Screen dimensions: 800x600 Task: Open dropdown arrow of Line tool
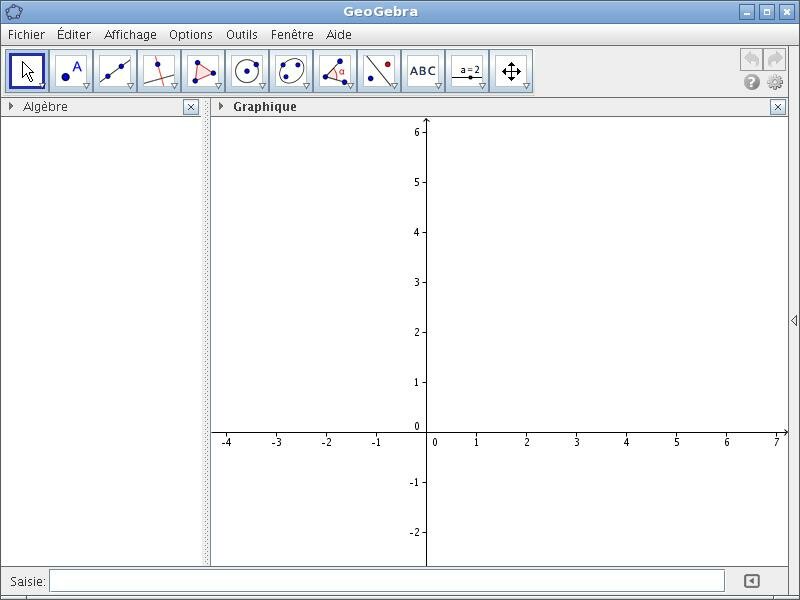130,86
